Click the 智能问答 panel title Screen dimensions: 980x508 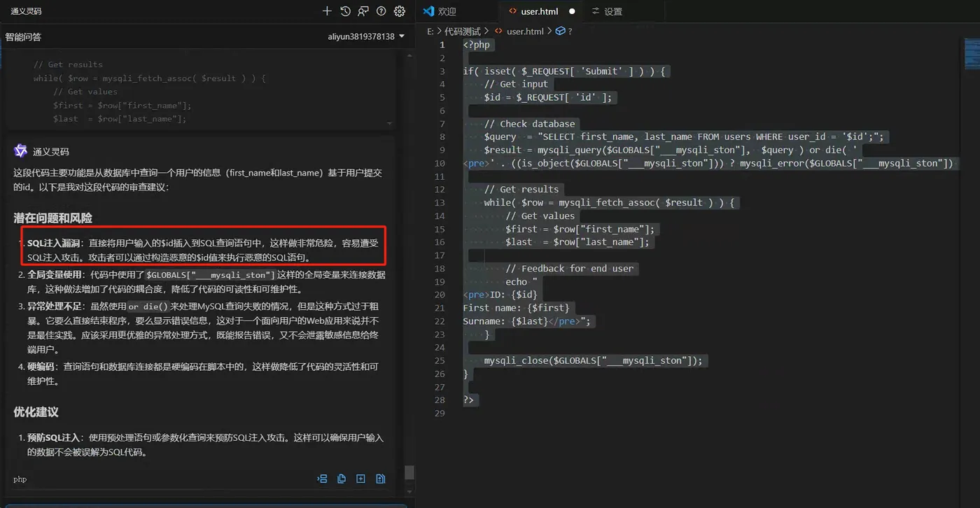(23, 36)
